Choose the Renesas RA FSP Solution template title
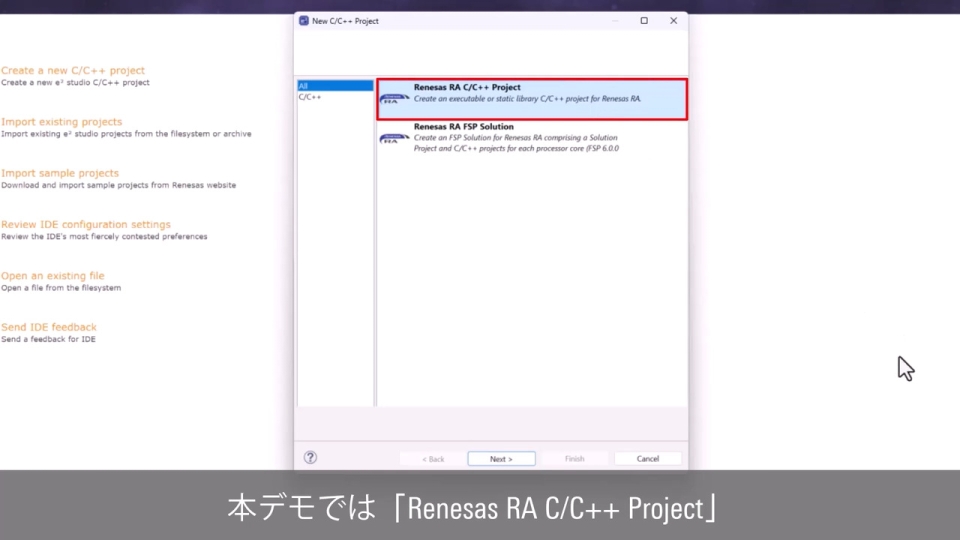The height and width of the screenshot is (540, 960). click(463, 127)
